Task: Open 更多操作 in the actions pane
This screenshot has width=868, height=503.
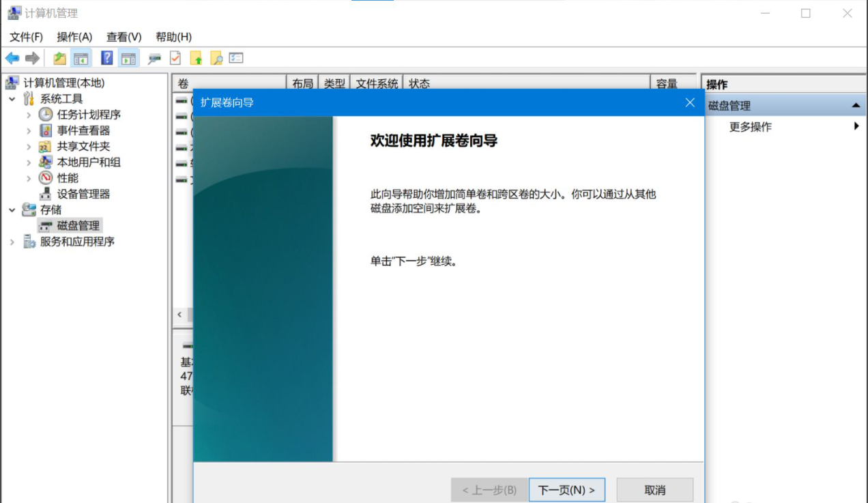Action: coord(751,127)
